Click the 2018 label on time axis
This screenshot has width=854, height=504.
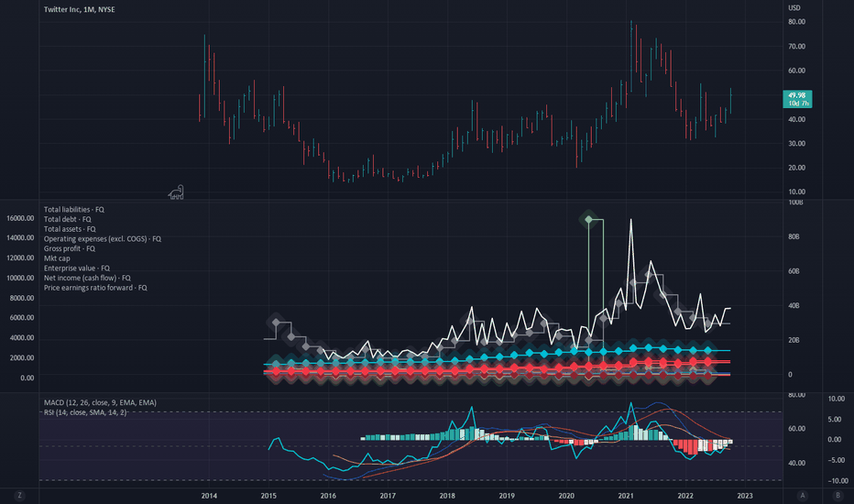[447, 496]
